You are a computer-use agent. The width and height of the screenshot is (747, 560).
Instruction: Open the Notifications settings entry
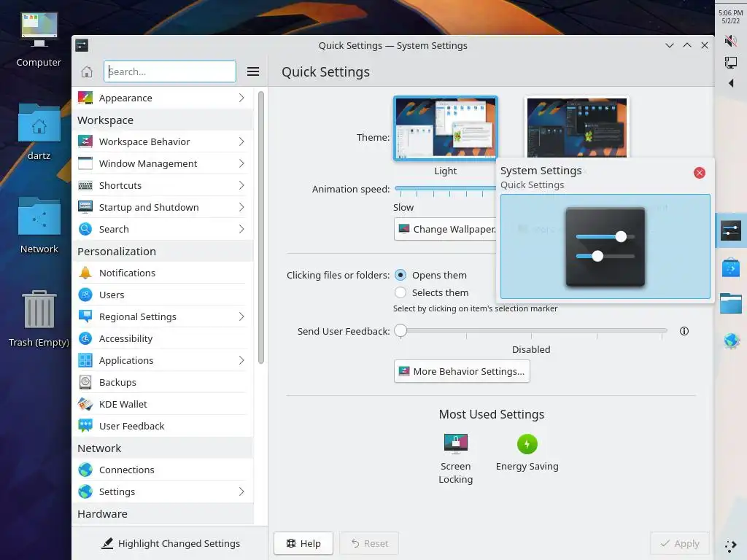(163, 273)
